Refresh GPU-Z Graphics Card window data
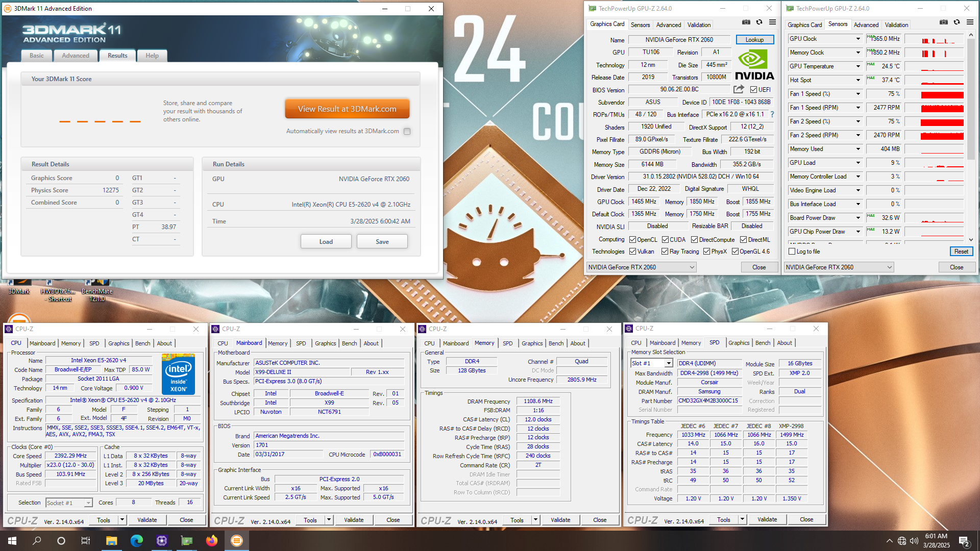980x551 pixels. tap(759, 22)
